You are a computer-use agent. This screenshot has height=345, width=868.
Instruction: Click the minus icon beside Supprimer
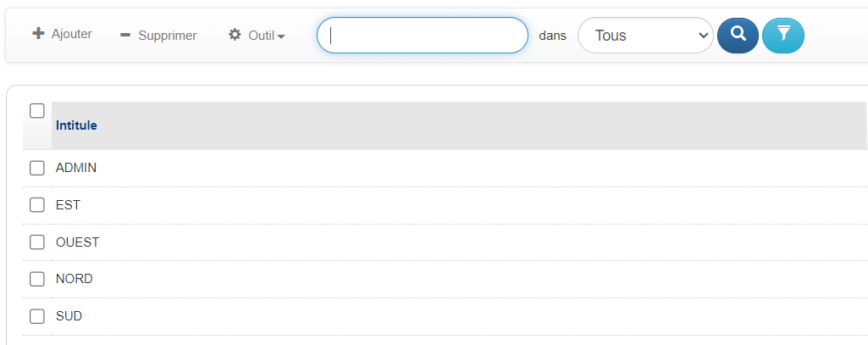(x=125, y=36)
